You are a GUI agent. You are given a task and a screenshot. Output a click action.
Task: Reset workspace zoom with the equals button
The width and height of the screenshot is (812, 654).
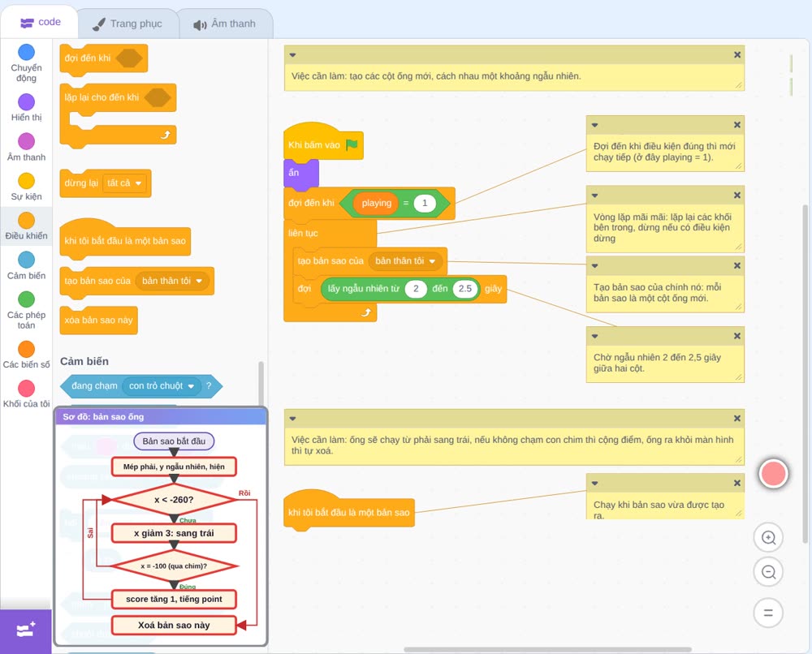pyautogui.click(x=768, y=613)
